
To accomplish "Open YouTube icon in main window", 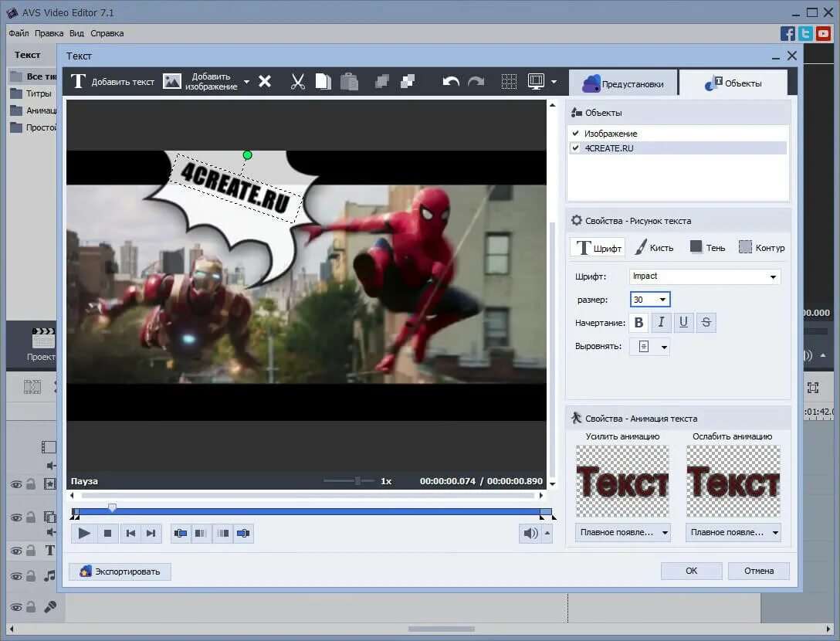I will pos(823,33).
